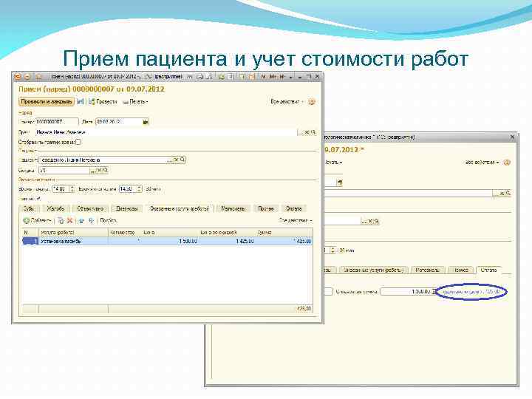The height and width of the screenshot is (399, 532).
Task: Switch to the Жалобы tab
Action: (x=55, y=208)
